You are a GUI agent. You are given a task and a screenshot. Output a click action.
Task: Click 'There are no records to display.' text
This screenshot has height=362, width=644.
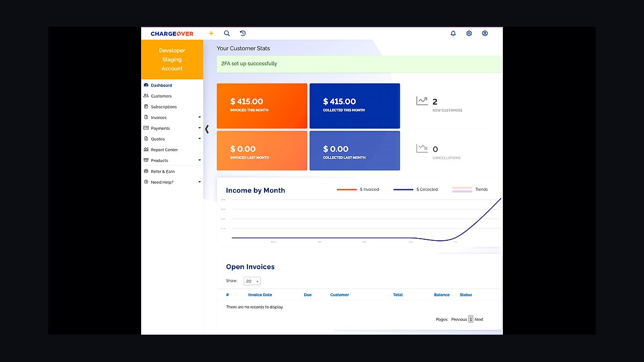(x=254, y=307)
